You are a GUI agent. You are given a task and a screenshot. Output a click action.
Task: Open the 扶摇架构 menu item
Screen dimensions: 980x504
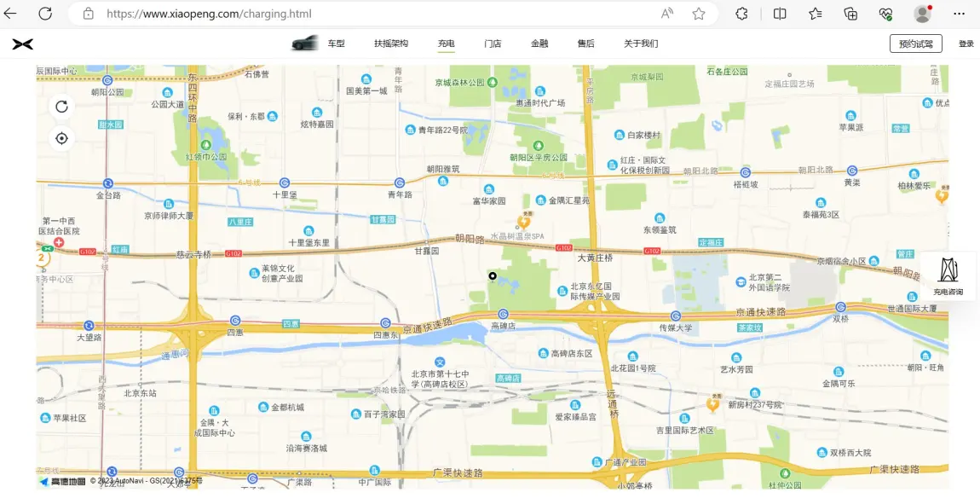[x=391, y=43]
